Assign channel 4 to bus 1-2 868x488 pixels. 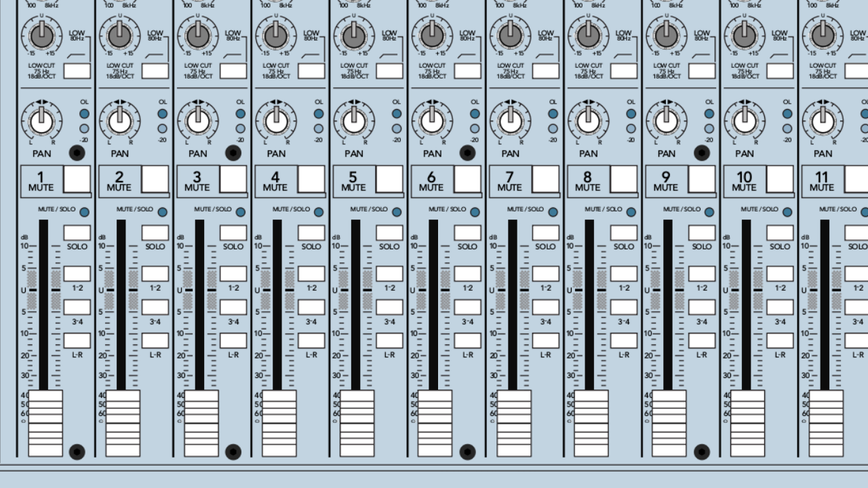tap(311, 274)
